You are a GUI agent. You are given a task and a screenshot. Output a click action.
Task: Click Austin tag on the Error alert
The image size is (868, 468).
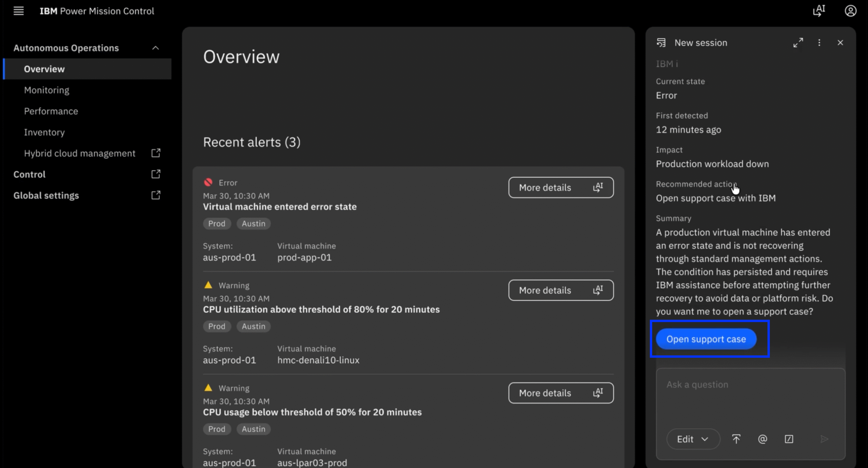tap(253, 223)
